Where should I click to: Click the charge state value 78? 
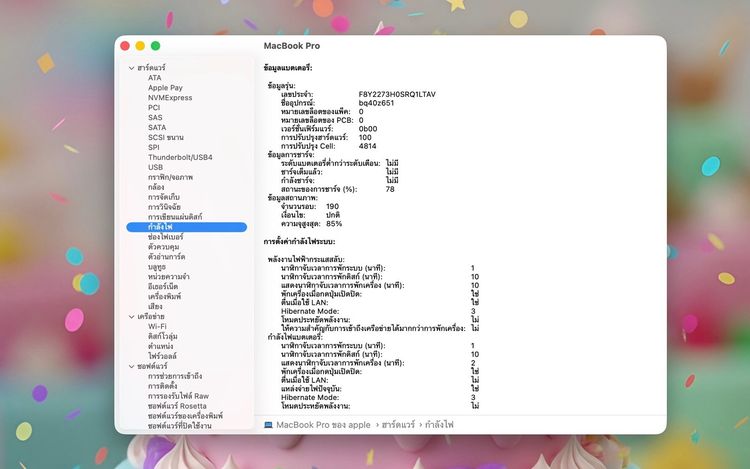[x=390, y=189]
